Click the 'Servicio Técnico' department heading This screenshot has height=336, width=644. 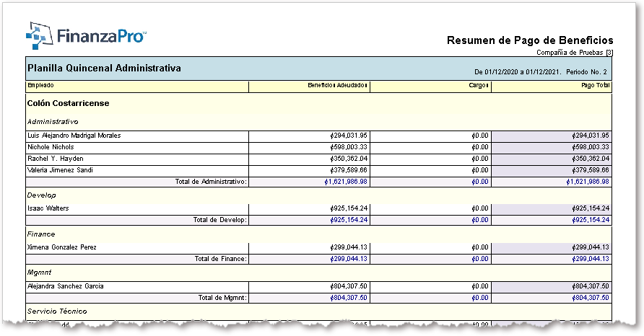coord(57,311)
